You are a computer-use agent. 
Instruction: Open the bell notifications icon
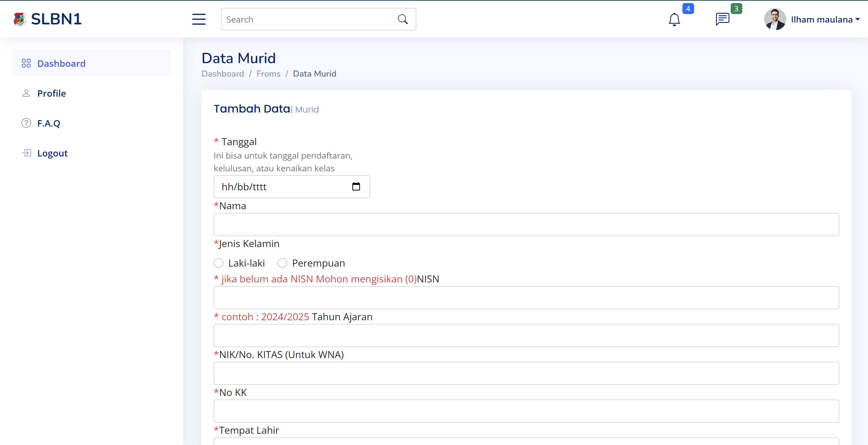(x=674, y=20)
